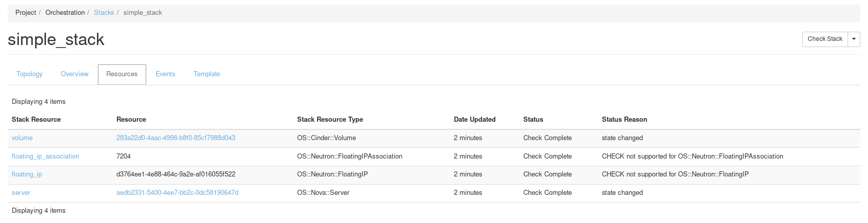
Task: Open the volume stack resource link
Action: coord(22,138)
